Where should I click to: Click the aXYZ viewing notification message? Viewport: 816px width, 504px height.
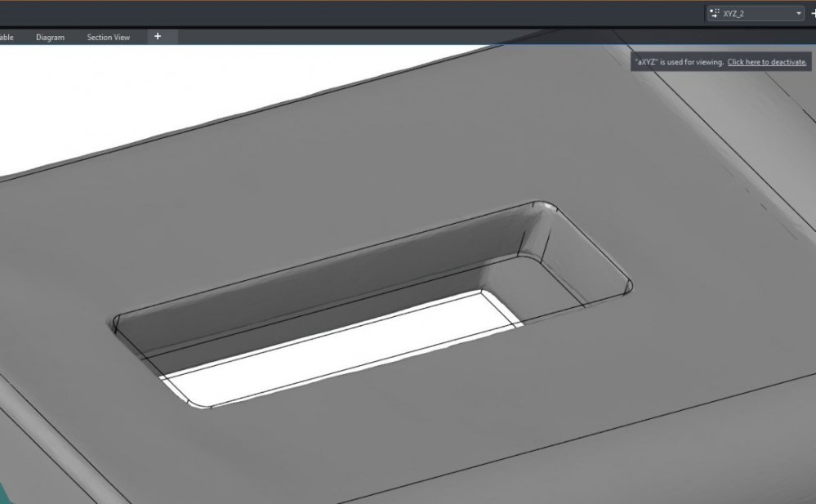click(720, 62)
